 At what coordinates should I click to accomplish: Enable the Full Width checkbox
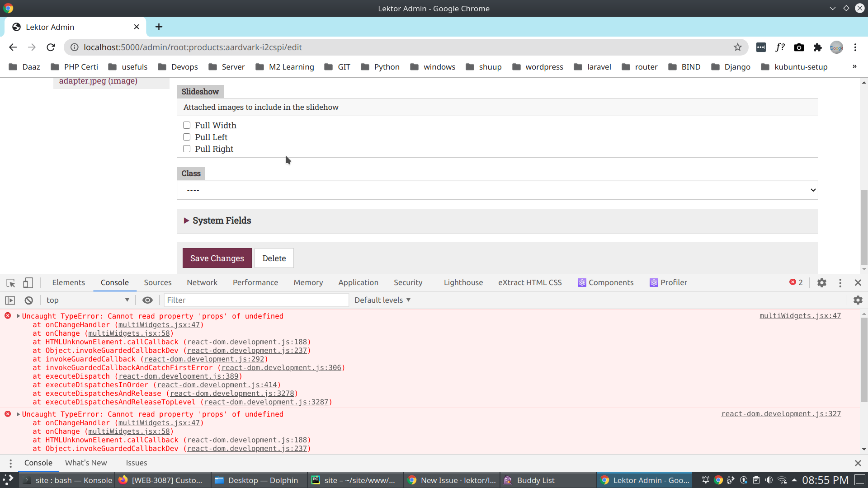click(x=187, y=125)
